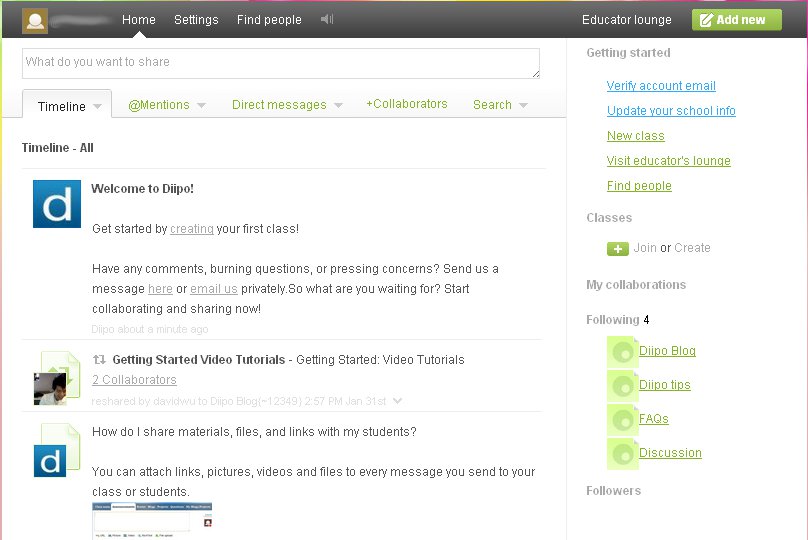This screenshot has width=808, height=540.
Task: Click the reshare arrows icon by Video Tutorials
Action: [99, 359]
